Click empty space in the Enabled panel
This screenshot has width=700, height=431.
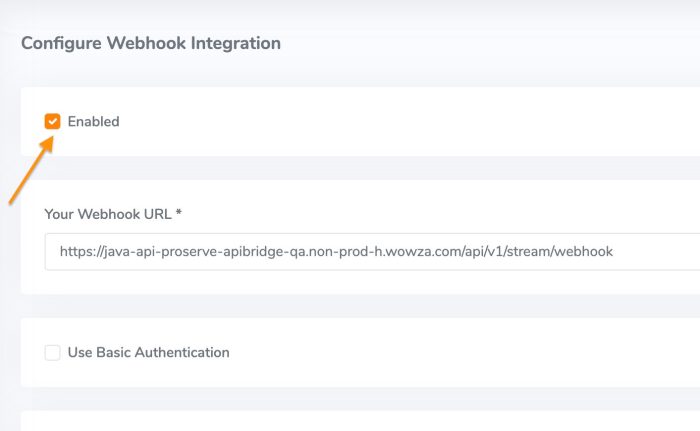pyautogui.click(x=400, y=122)
